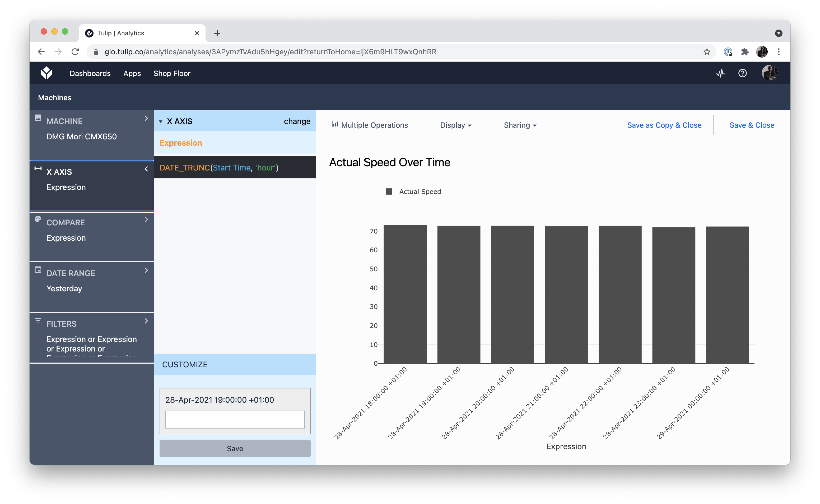Reload the page with the refresh icon
Viewport: 820px width, 504px height.
tap(75, 52)
